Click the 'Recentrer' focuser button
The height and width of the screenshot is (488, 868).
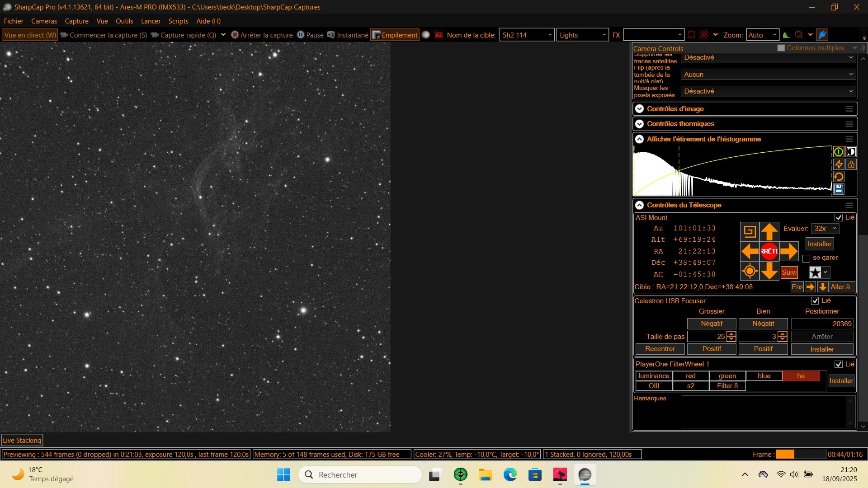click(x=660, y=349)
